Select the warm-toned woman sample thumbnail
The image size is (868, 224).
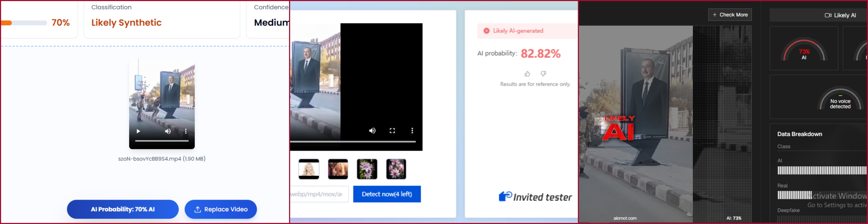pyautogui.click(x=338, y=169)
